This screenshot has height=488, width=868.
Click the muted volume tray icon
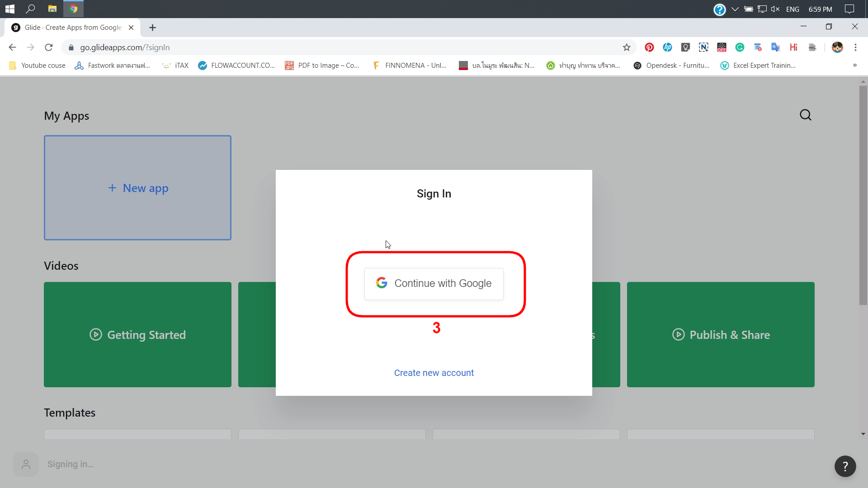tap(775, 9)
